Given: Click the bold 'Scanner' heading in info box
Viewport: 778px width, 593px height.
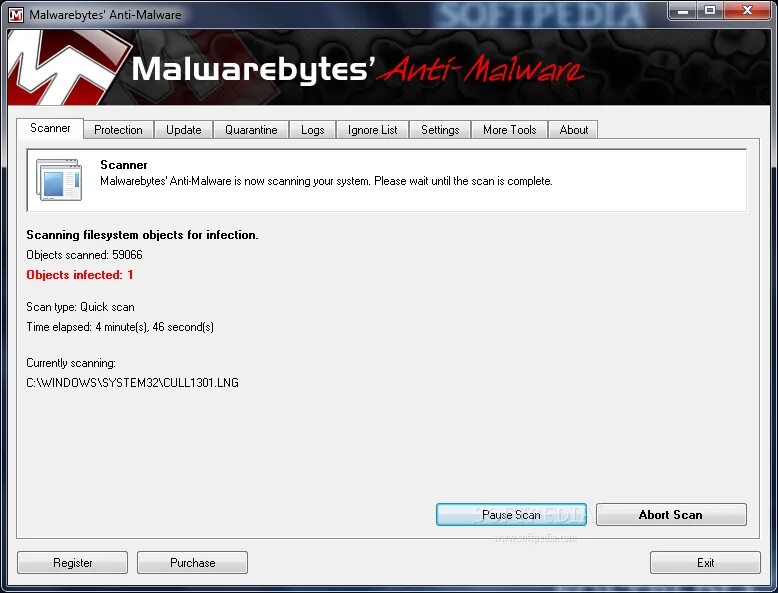Looking at the screenshot, I should tap(124, 165).
